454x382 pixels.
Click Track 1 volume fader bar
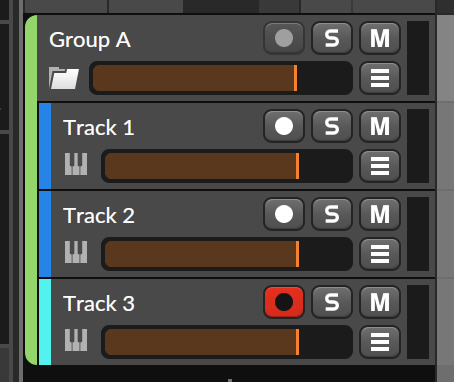point(227,166)
